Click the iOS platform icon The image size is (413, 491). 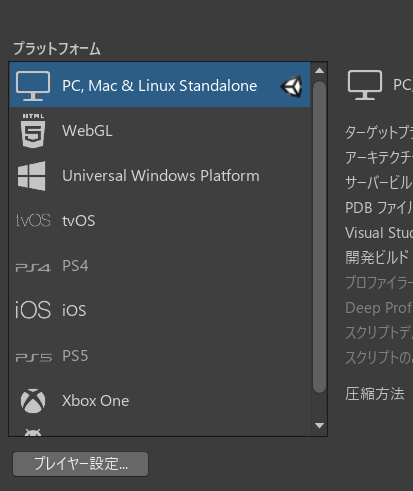33,310
